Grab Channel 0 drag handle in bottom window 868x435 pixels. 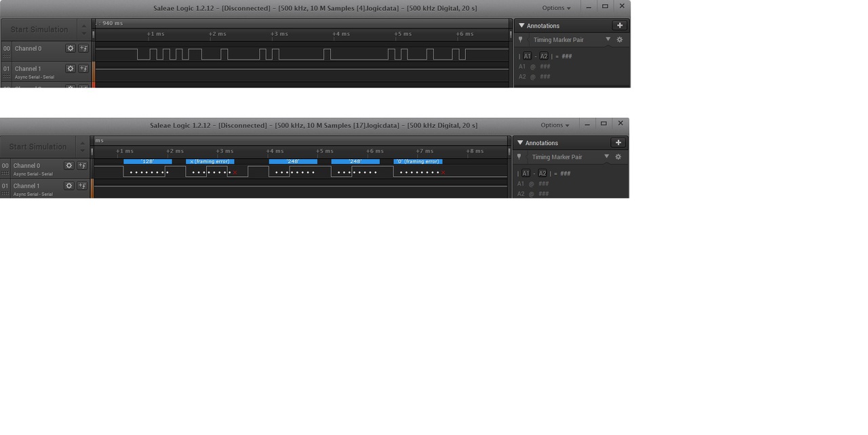6,173
